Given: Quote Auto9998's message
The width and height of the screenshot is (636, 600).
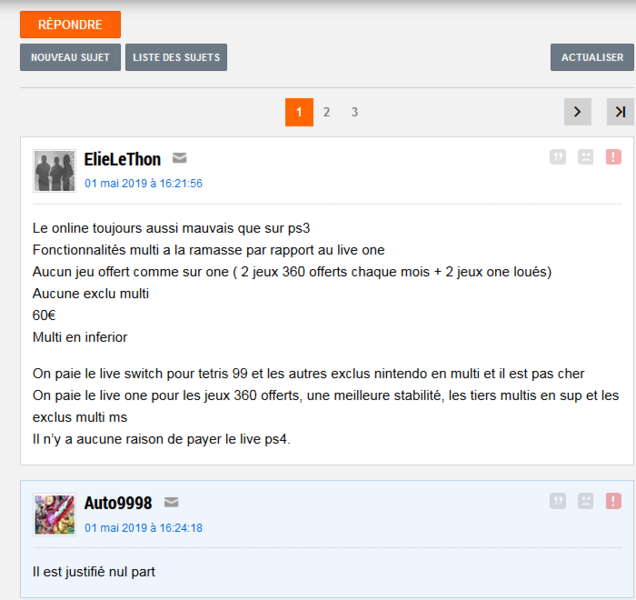Looking at the screenshot, I should click(x=558, y=501).
